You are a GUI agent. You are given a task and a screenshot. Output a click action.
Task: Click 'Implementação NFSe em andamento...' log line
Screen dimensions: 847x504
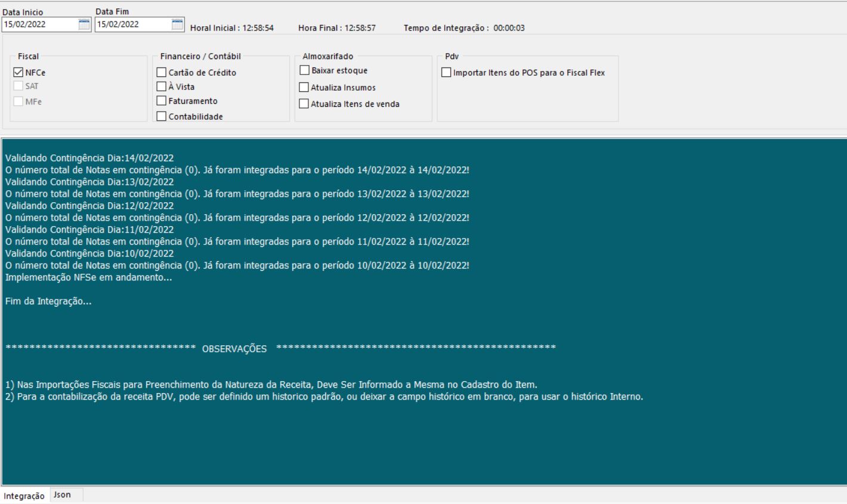(x=88, y=277)
